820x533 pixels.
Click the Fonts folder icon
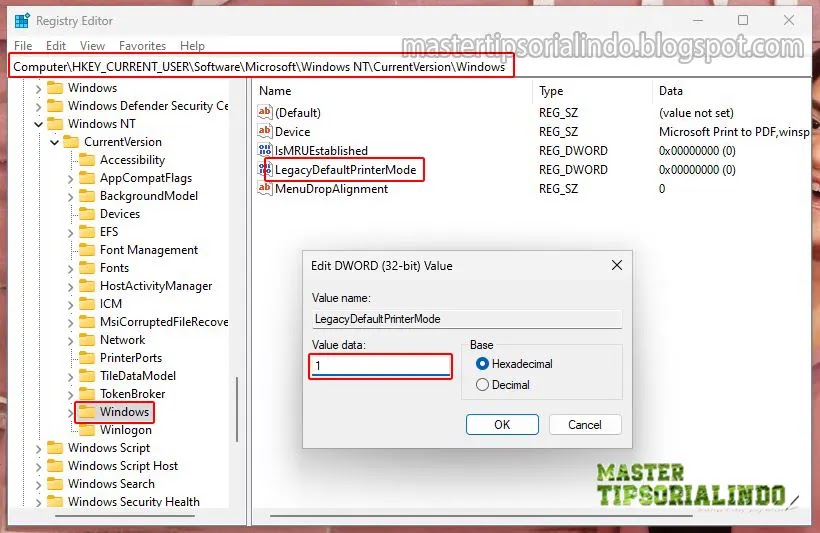coord(87,268)
